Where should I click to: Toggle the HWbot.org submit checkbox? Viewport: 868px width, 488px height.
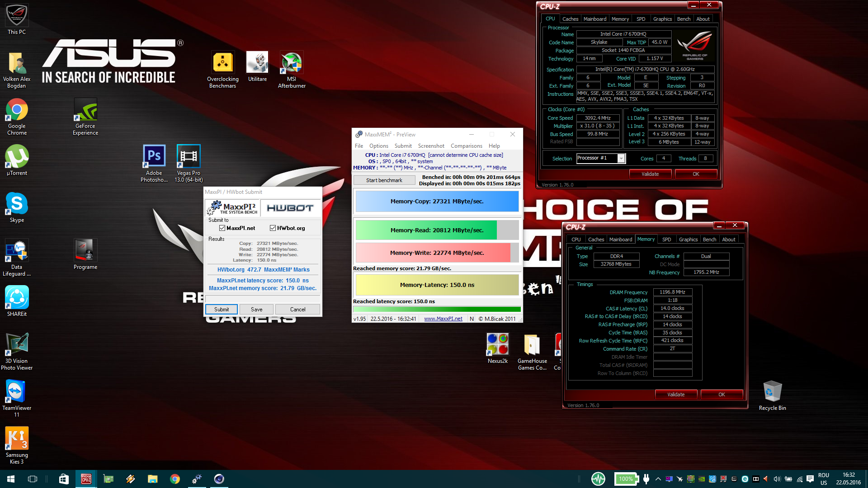tap(273, 228)
